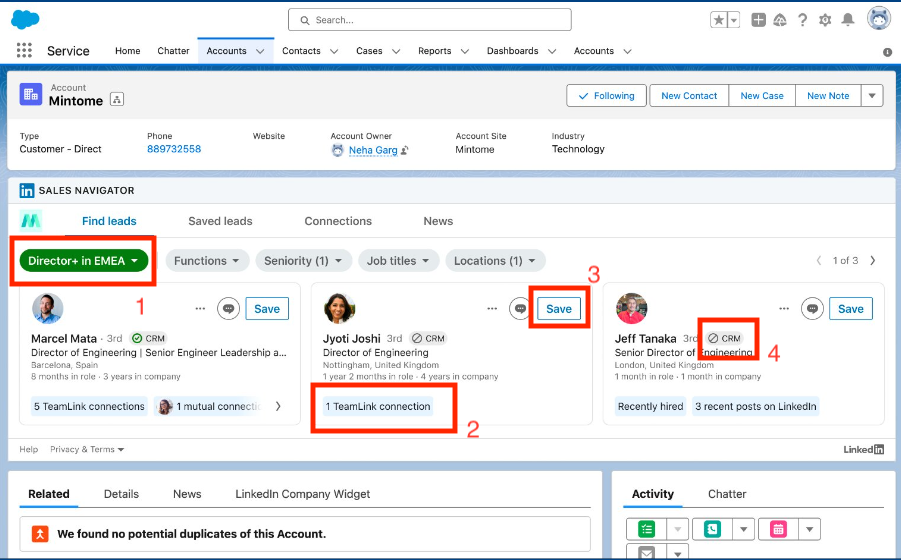
Task: Open the Dashboards tab
Action: pyautogui.click(x=513, y=51)
